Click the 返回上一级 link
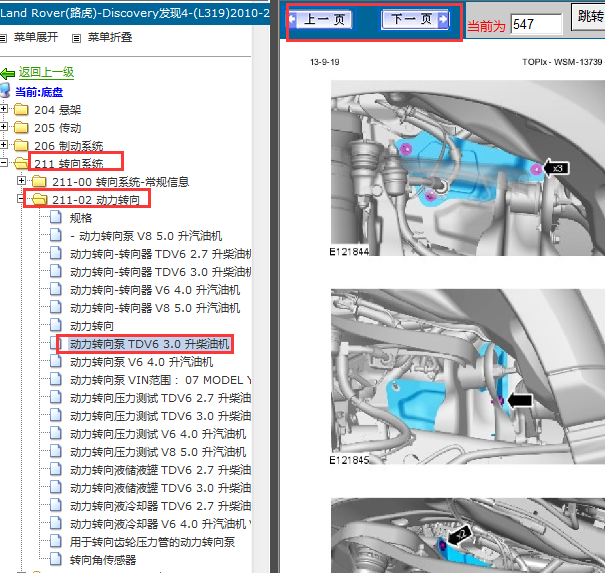Image resolution: width=605 pixels, height=573 pixels. click(46, 73)
